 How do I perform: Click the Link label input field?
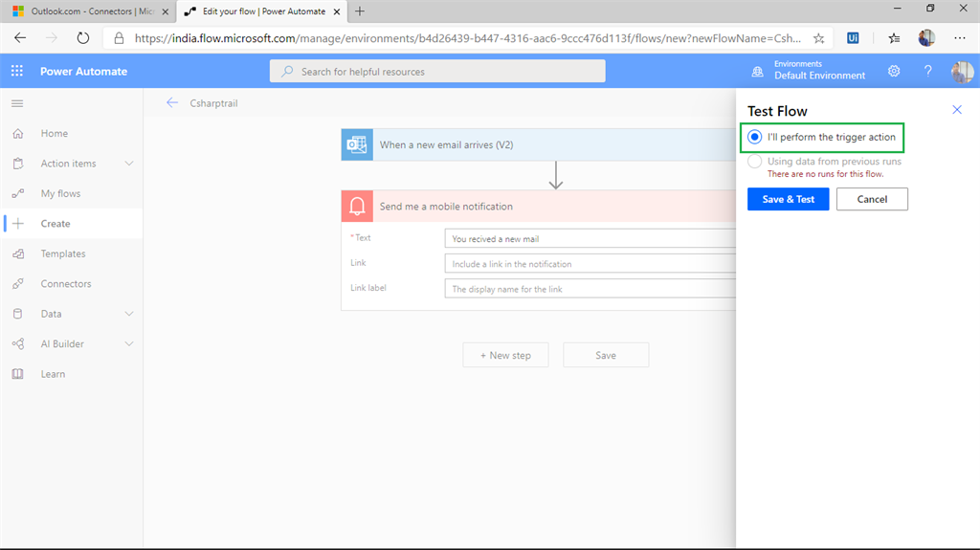pyautogui.click(x=590, y=289)
